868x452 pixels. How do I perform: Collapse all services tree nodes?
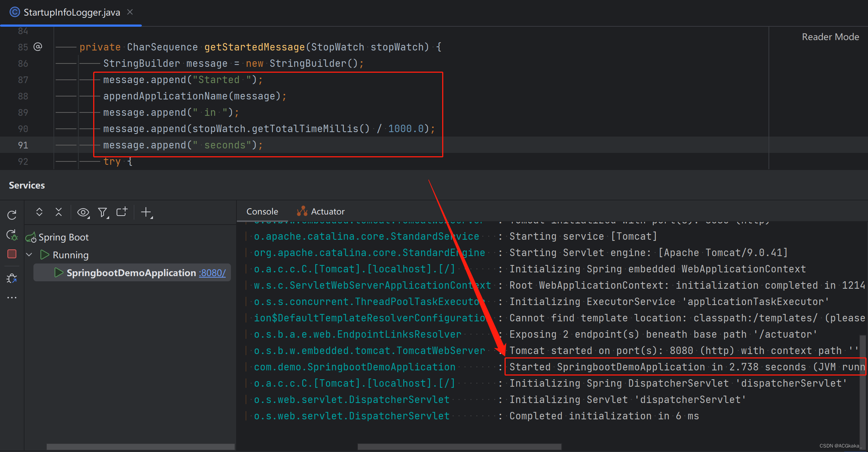(x=59, y=212)
